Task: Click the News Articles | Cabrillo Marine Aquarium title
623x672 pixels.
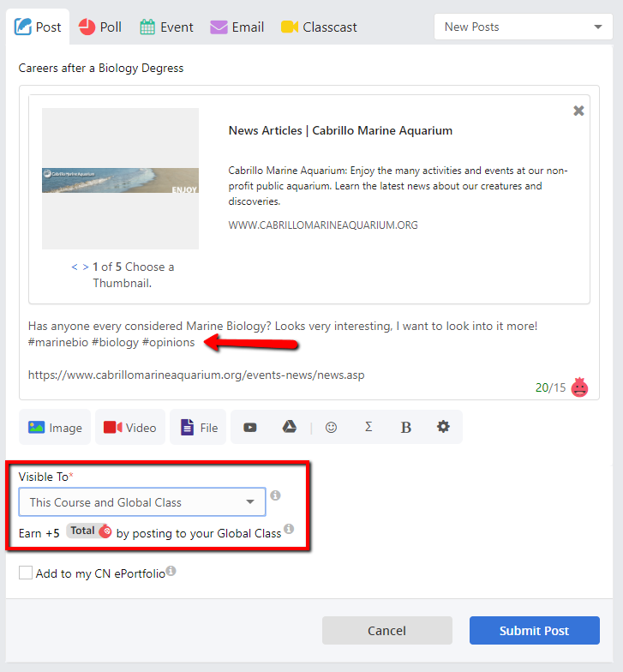Action: (x=340, y=130)
